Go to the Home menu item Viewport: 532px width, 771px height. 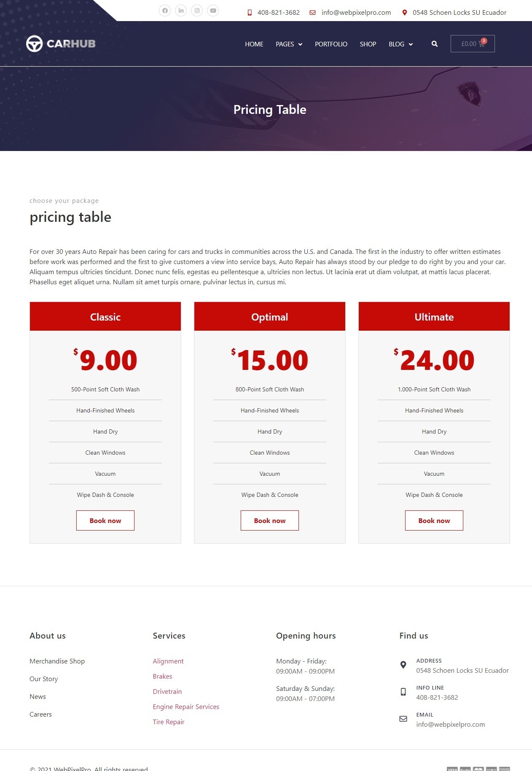(254, 44)
